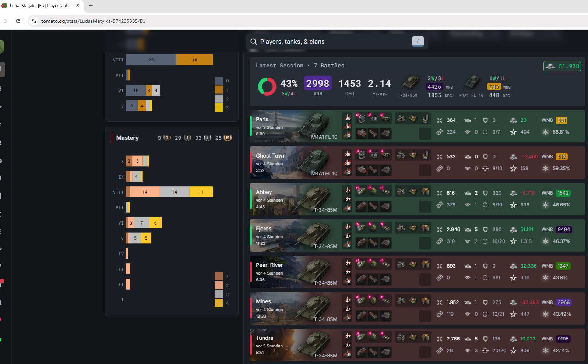Image resolution: width=588 pixels, height=364 pixels.
Task: Click the asterisk icon beside 43.49% in Mines
Action: 546,314
